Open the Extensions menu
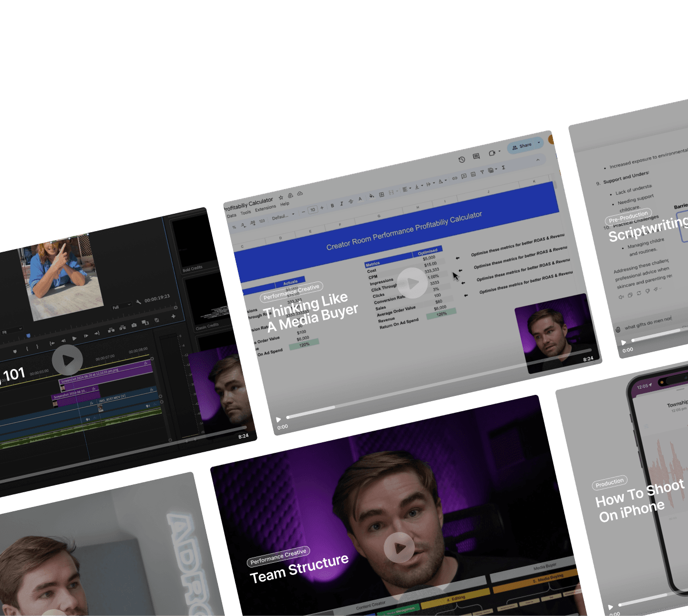Viewport: 688px width, 616px height. pos(265,208)
